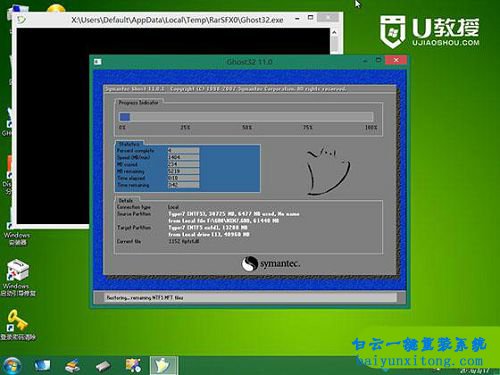This screenshot has height=375, width=500.
Task: Click the progress indicator bar in Ghost
Action: click(x=246, y=117)
